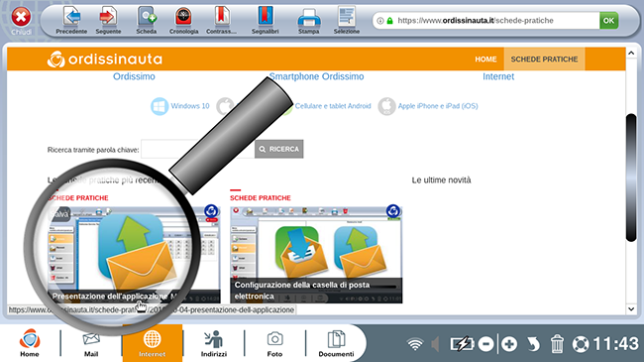Switch to the Documenti app
This screenshot has width=644, height=362.
(x=336, y=343)
